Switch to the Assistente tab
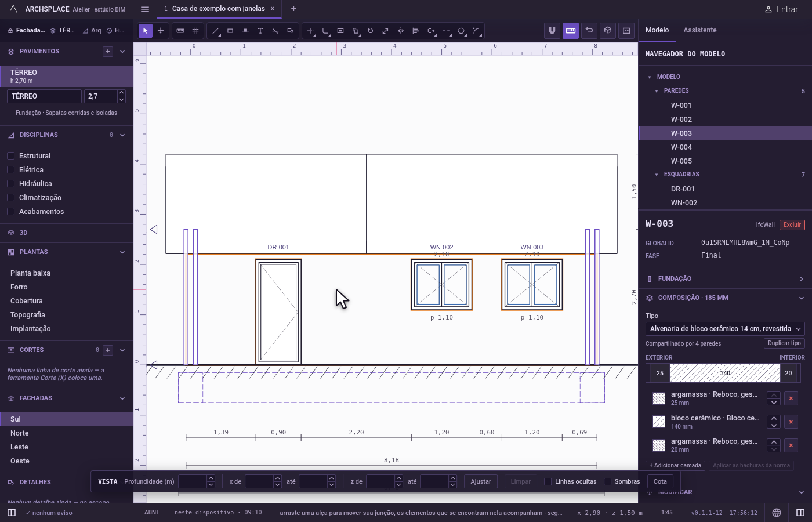The height and width of the screenshot is (522, 812). pos(700,30)
